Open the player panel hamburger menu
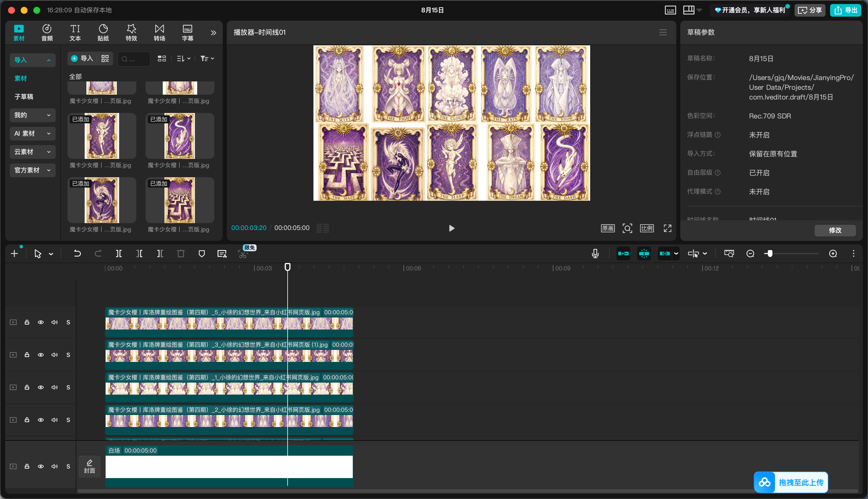 point(663,32)
